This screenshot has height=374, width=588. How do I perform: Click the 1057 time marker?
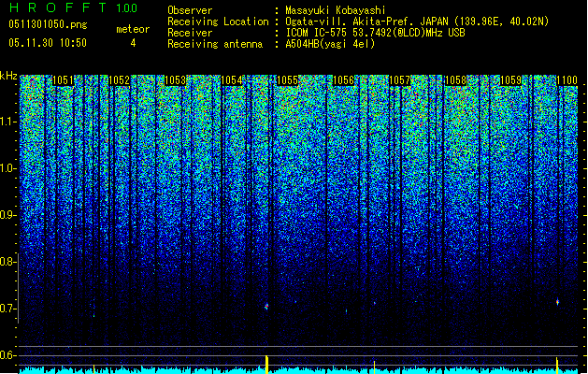400,80
